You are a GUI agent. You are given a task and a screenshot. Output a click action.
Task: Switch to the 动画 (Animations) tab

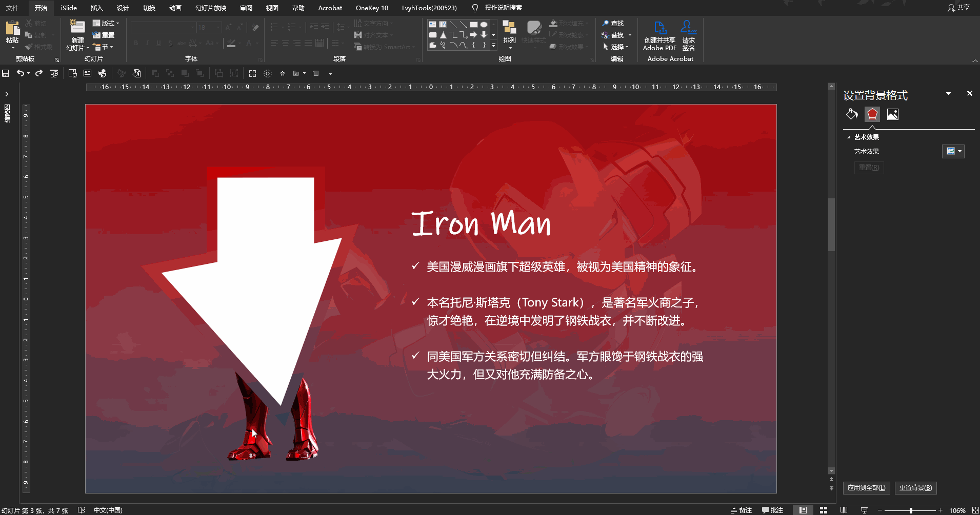[x=175, y=8]
